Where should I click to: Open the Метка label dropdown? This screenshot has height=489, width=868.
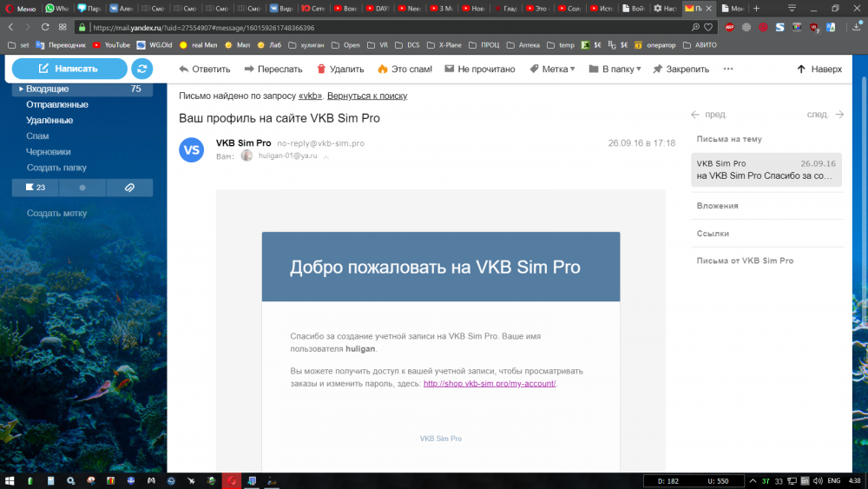point(552,69)
